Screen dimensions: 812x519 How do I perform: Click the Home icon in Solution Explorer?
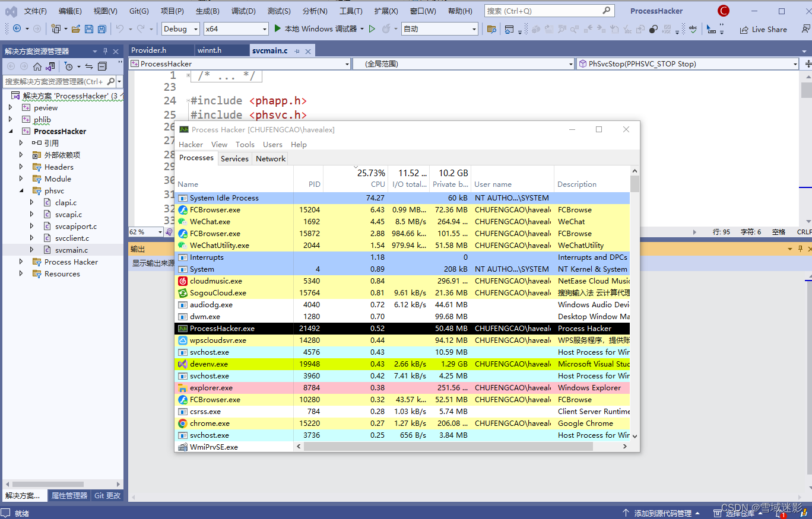tap(37, 66)
